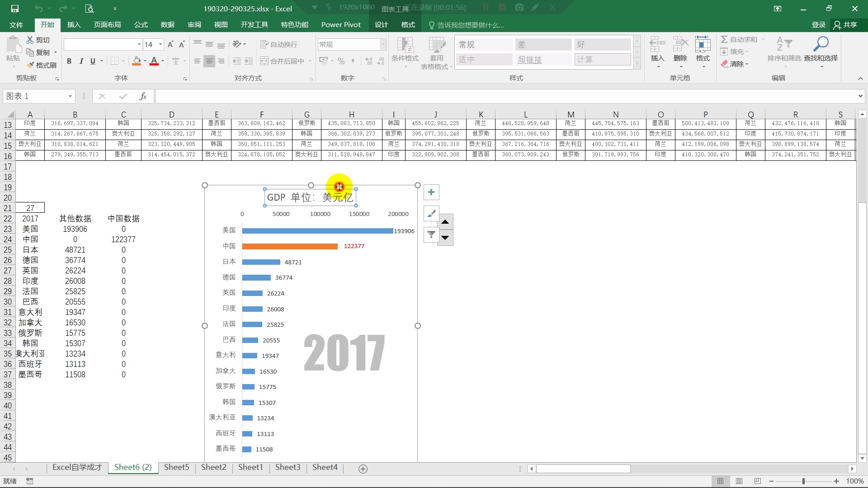The image size is (868, 488).
Task: Expand the formula bar
Action: click(x=860, y=96)
